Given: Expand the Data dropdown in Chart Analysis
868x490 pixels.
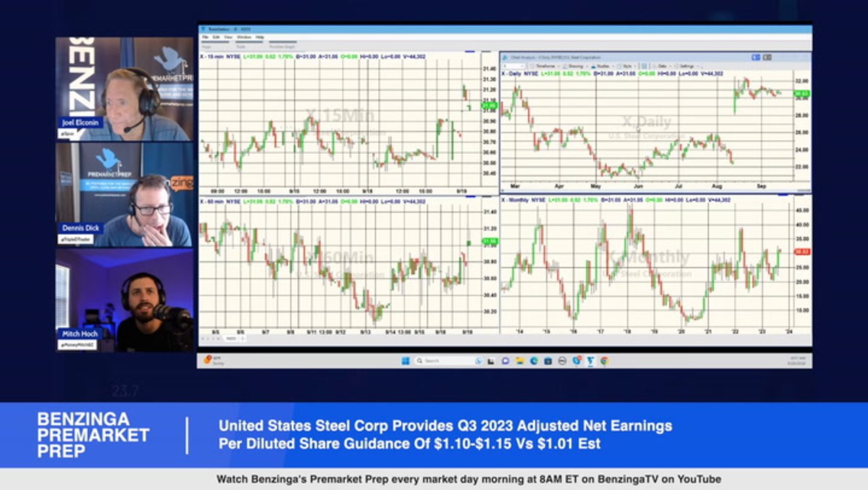Looking at the screenshot, I should [x=661, y=66].
